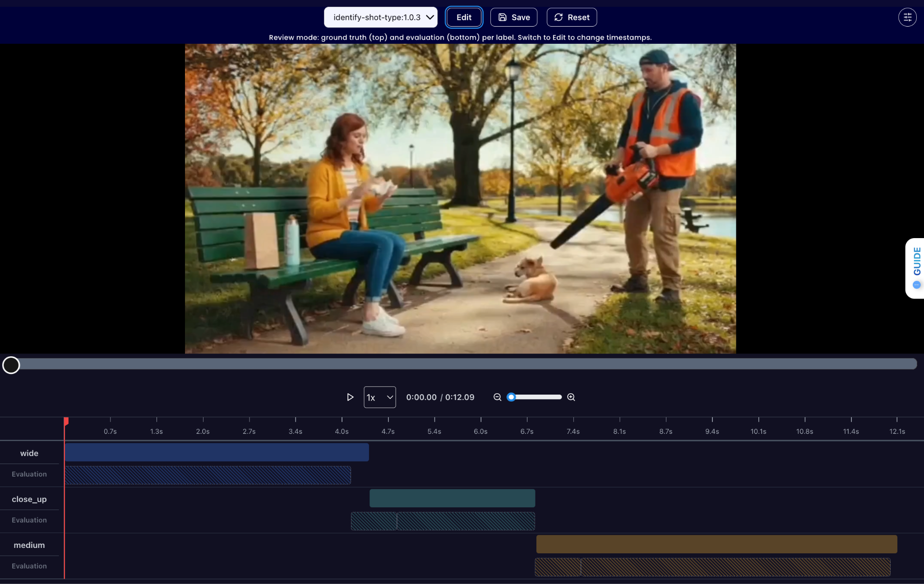This screenshot has width=924, height=584.
Task: Click the video preview frame
Action: [460, 198]
